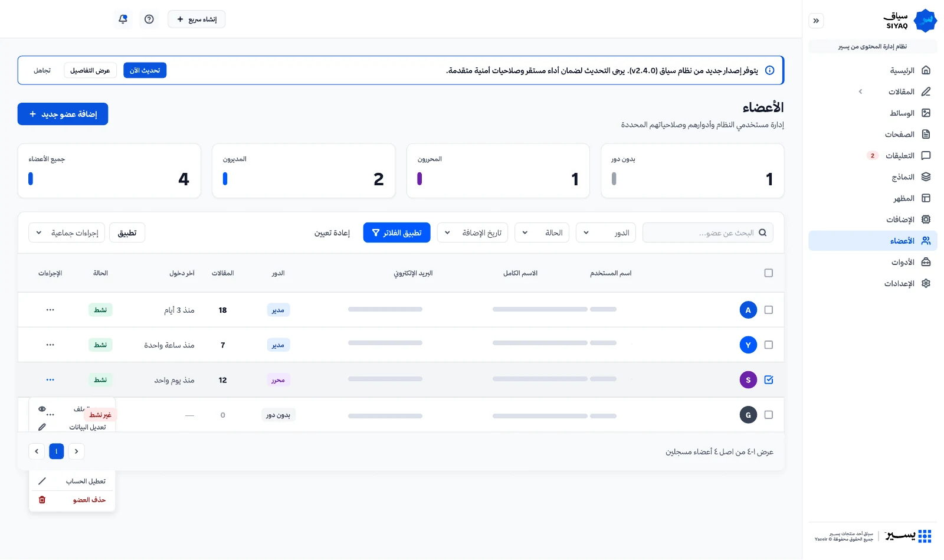944x560 pixels.
Task: Open the notifications bell
Action: coord(123,19)
